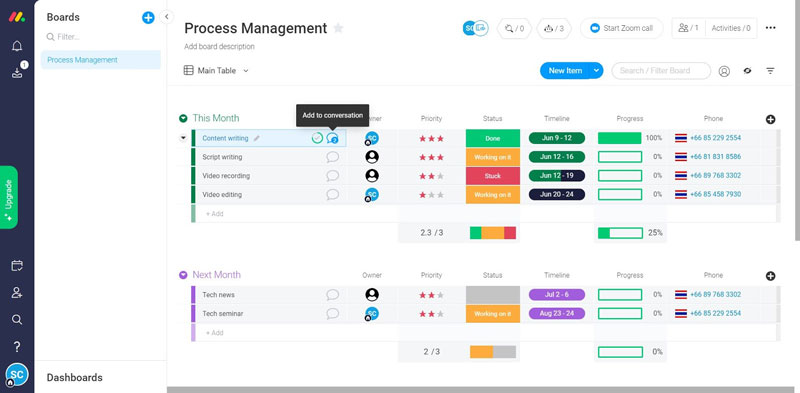Open the integrations counter button
Viewport: 800px width, 393px height.
point(514,28)
